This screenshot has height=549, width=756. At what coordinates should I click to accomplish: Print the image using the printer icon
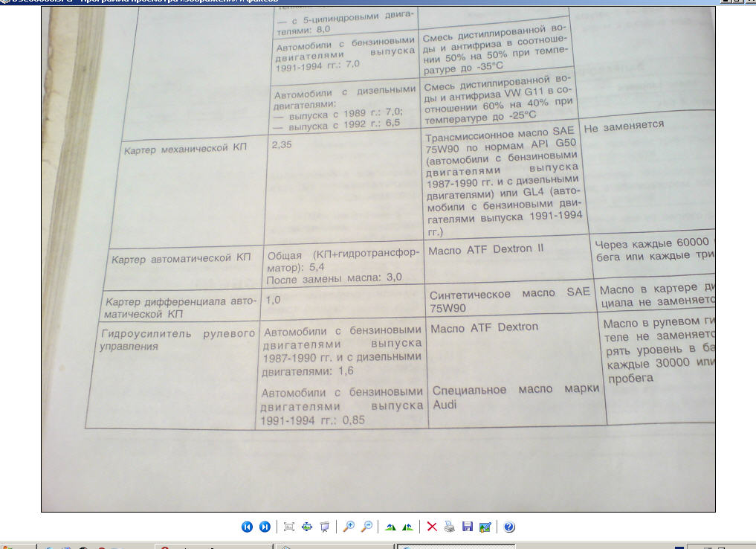(x=449, y=527)
